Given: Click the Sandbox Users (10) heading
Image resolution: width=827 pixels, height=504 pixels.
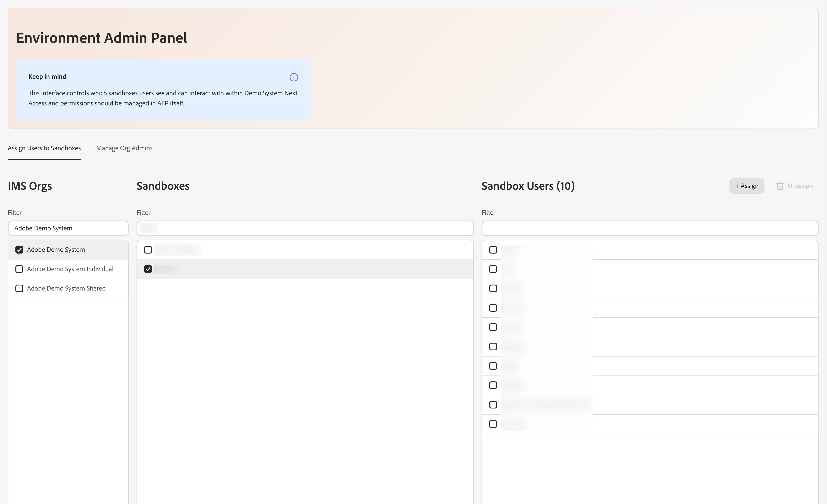Looking at the screenshot, I should click(x=528, y=186).
